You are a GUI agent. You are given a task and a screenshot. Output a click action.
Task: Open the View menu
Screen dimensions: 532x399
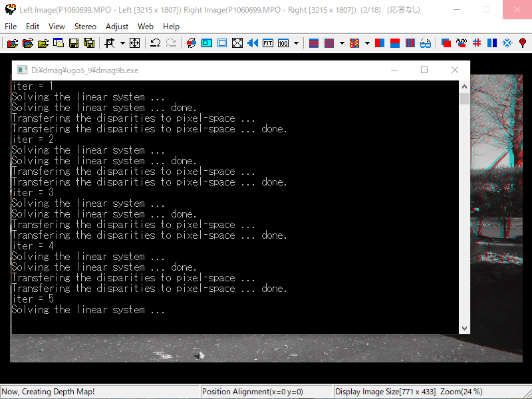click(57, 27)
